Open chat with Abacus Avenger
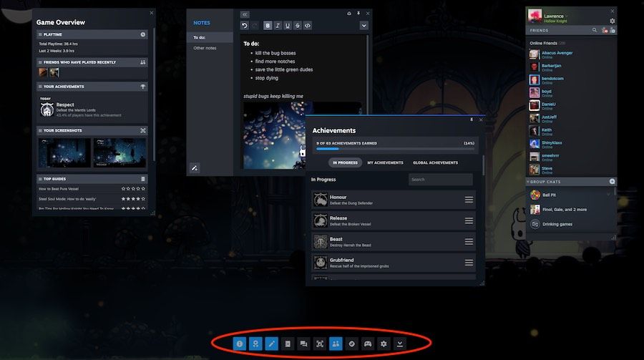Image resolution: width=644 pixels, height=360 pixels. [x=570, y=54]
